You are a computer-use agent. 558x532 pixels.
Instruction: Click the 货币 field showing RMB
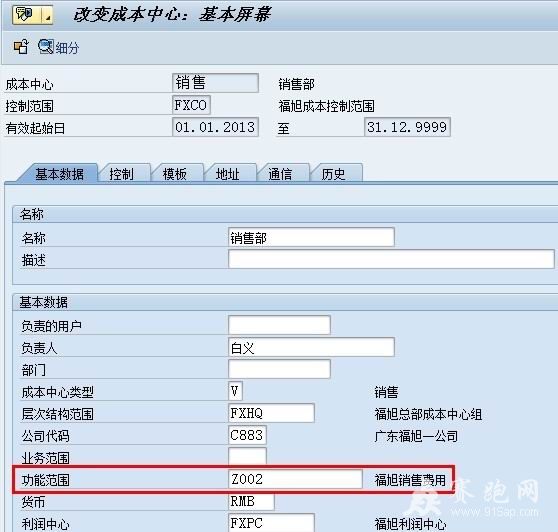pos(251,501)
